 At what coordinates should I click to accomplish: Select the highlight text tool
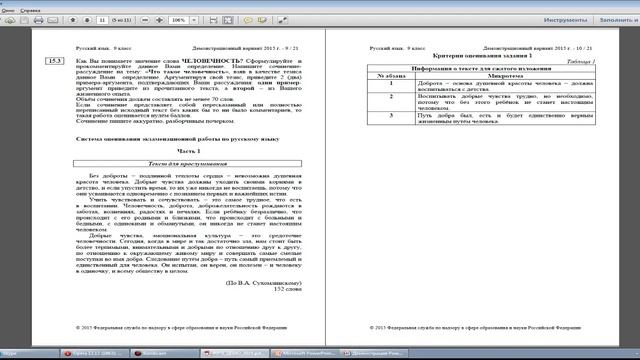(262, 20)
